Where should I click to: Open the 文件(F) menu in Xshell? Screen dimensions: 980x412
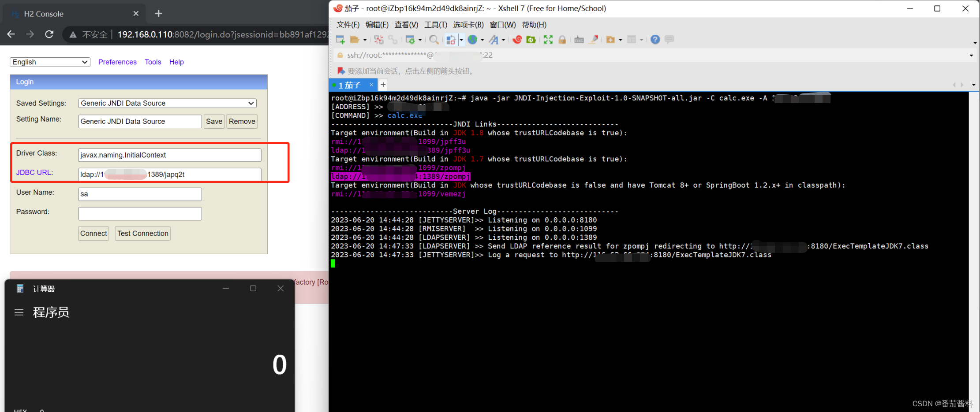(348, 25)
